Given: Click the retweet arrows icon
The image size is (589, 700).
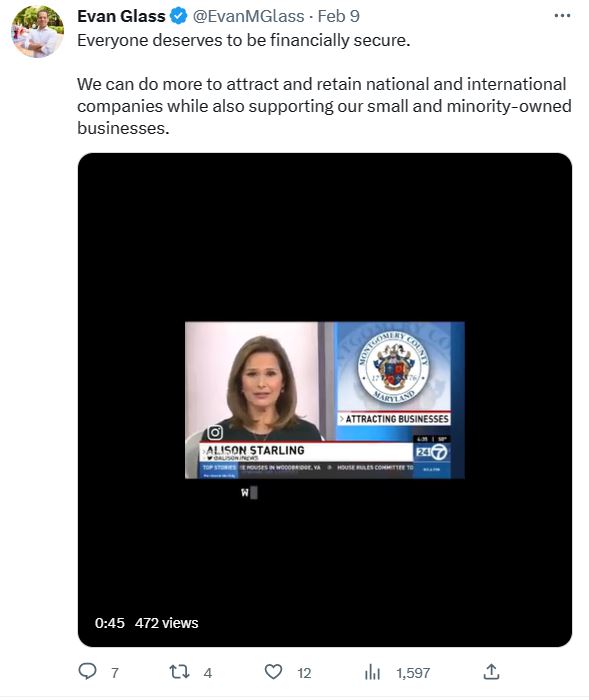Looking at the screenshot, I should click(x=180, y=671).
